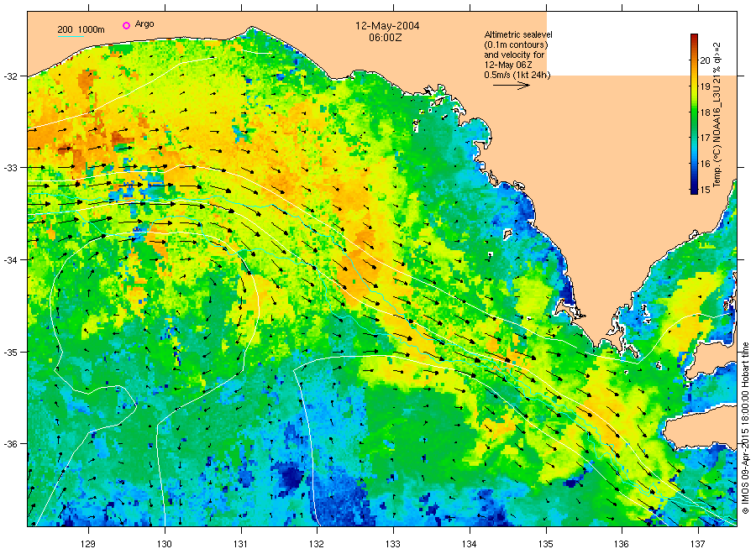Click the velocity reference arrow in legend

tap(512, 86)
